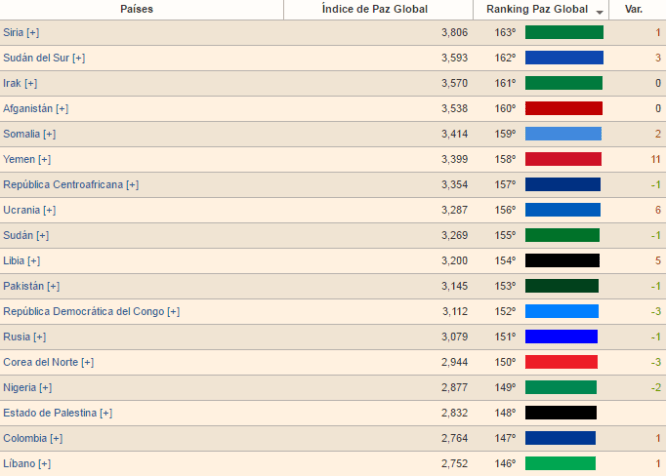The image size is (666, 476).
Task: Open the Pakistán country link
Action: pyautogui.click(x=24, y=286)
